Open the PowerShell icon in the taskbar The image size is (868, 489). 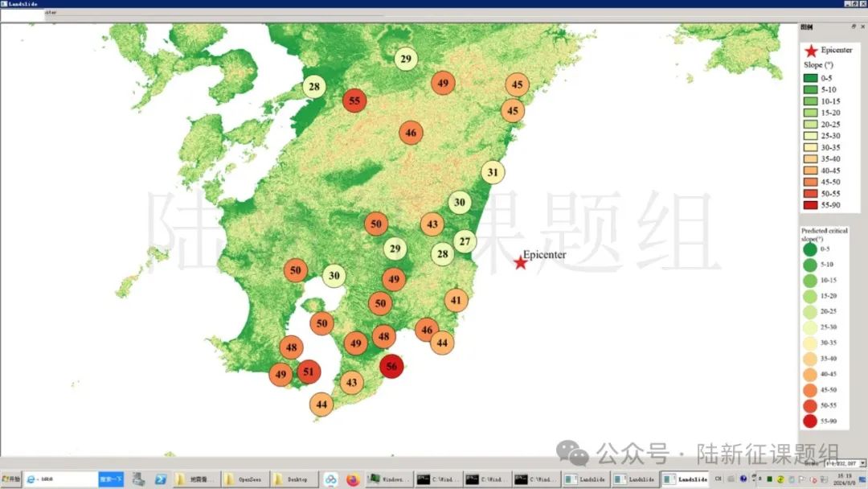pos(161,479)
